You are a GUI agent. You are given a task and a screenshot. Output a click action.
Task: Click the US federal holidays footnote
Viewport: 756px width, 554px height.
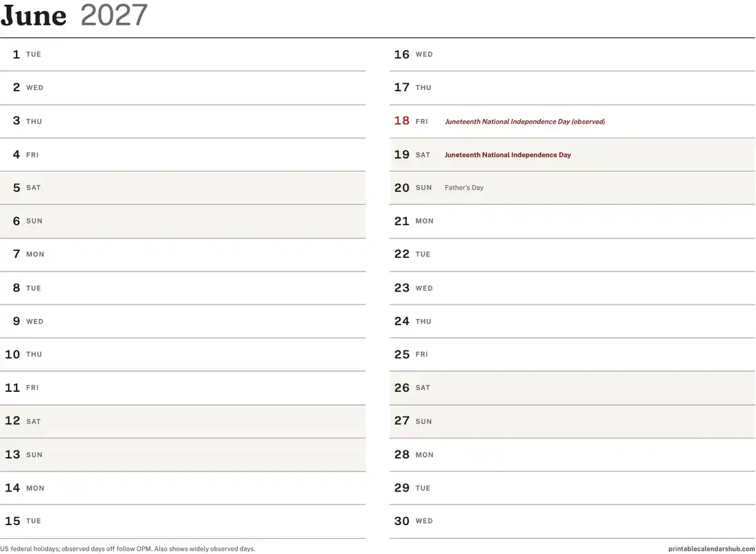(x=128, y=549)
